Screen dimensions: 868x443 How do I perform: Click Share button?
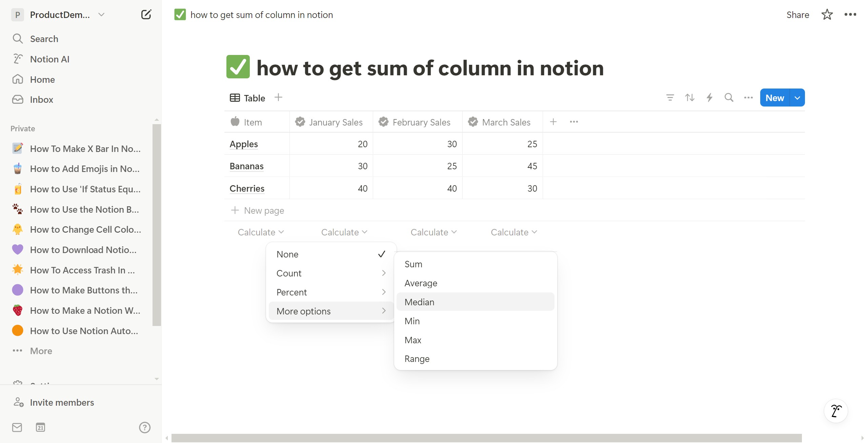[x=798, y=15]
